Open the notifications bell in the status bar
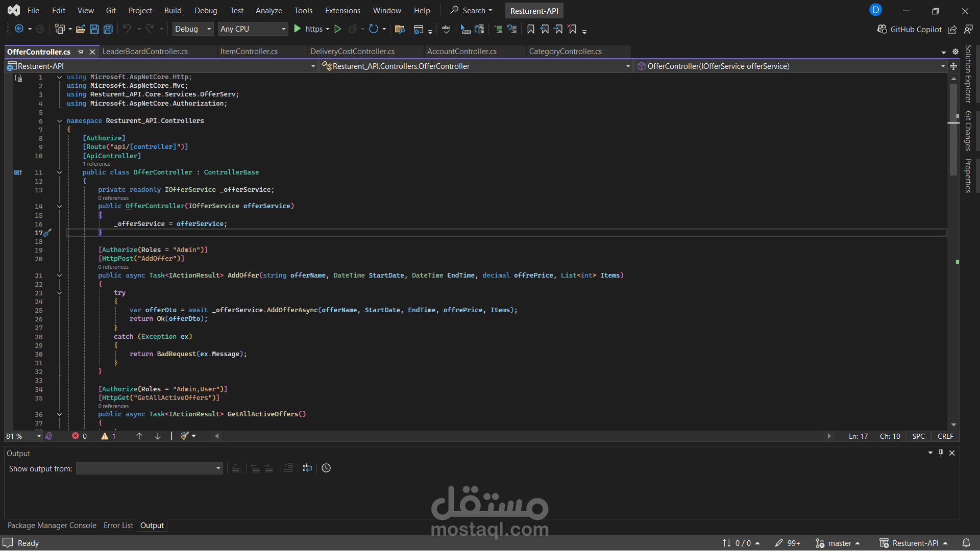Image resolution: width=980 pixels, height=551 pixels. click(966, 543)
